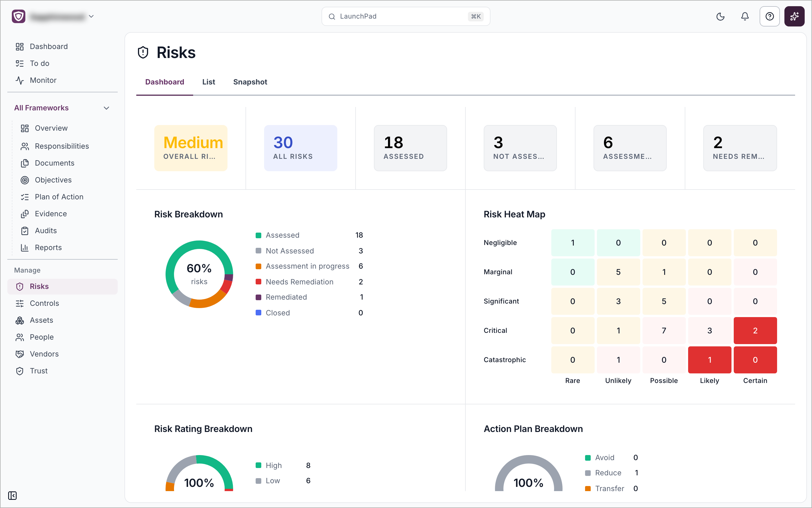Collapse the sidebar panel icon
812x508 pixels.
click(x=12, y=496)
